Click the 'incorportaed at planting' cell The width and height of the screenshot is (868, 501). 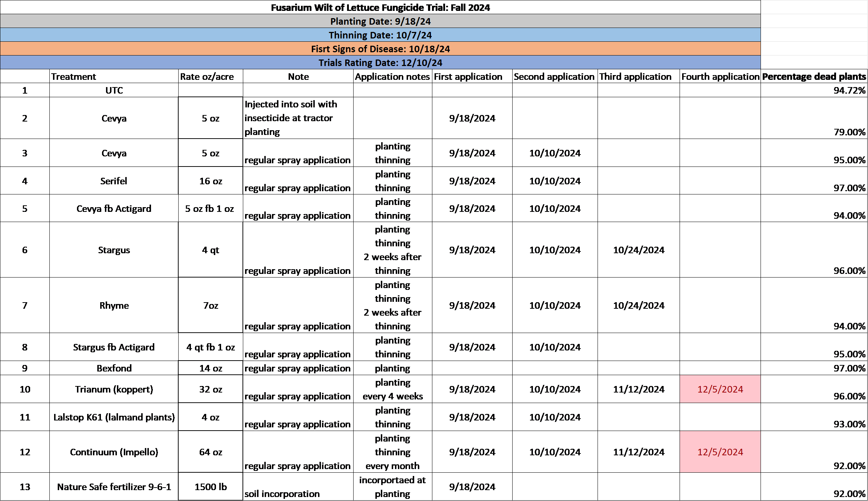click(x=393, y=486)
